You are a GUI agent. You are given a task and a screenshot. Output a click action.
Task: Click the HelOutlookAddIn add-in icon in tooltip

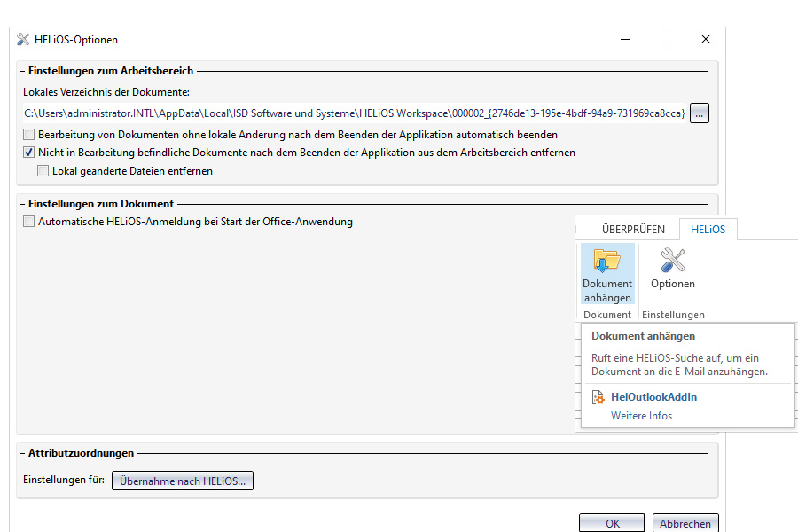pyautogui.click(x=598, y=398)
